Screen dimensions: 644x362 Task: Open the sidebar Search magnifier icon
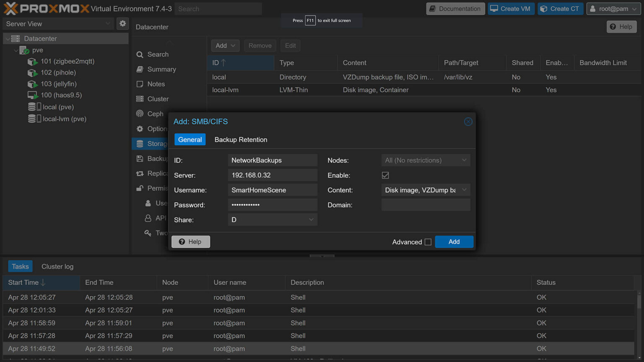pos(140,54)
